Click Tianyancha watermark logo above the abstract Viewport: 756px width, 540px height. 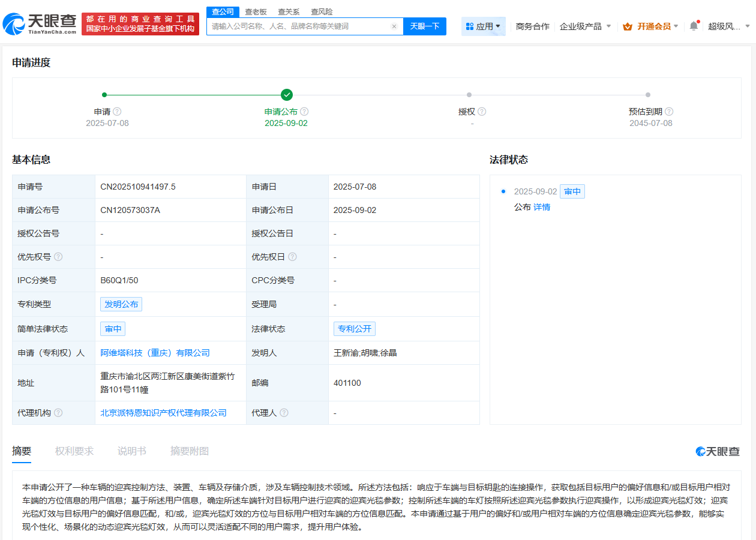click(717, 451)
